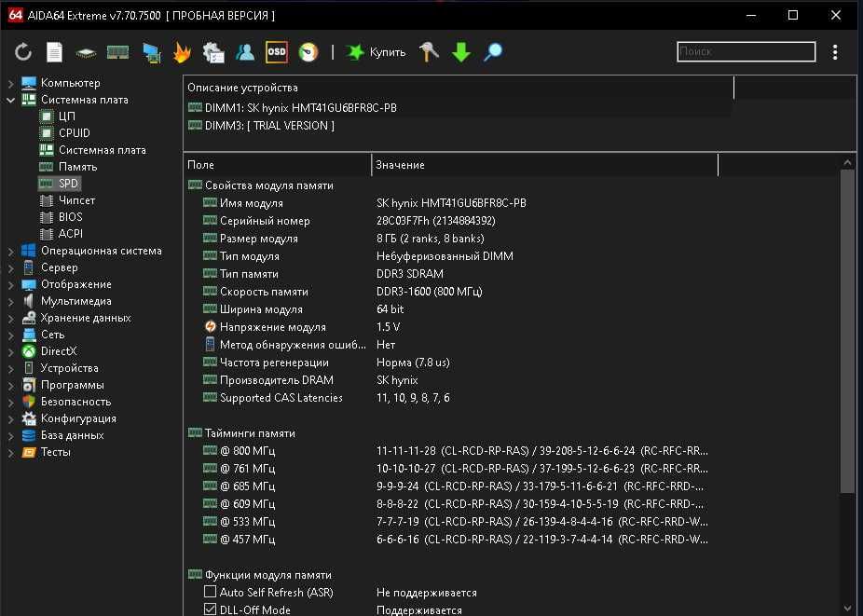The width and height of the screenshot is (863, 616).
Task: Click the DDR3-1600 (800 МГц) value
Action: click(430, 291)
